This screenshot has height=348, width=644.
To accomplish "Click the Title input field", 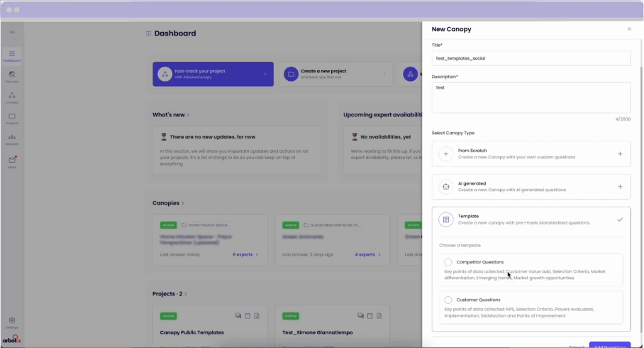I will point(531,58).
